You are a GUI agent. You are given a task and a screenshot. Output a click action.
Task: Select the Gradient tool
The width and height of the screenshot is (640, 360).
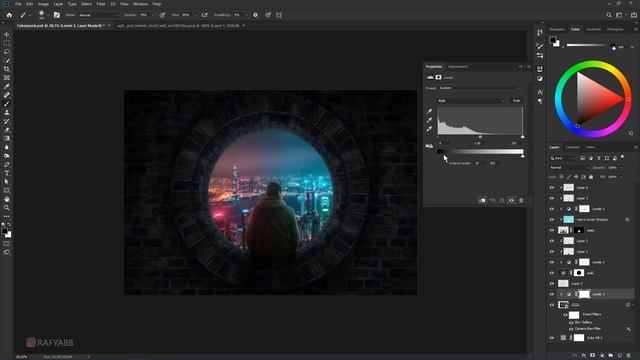[7, 138]
